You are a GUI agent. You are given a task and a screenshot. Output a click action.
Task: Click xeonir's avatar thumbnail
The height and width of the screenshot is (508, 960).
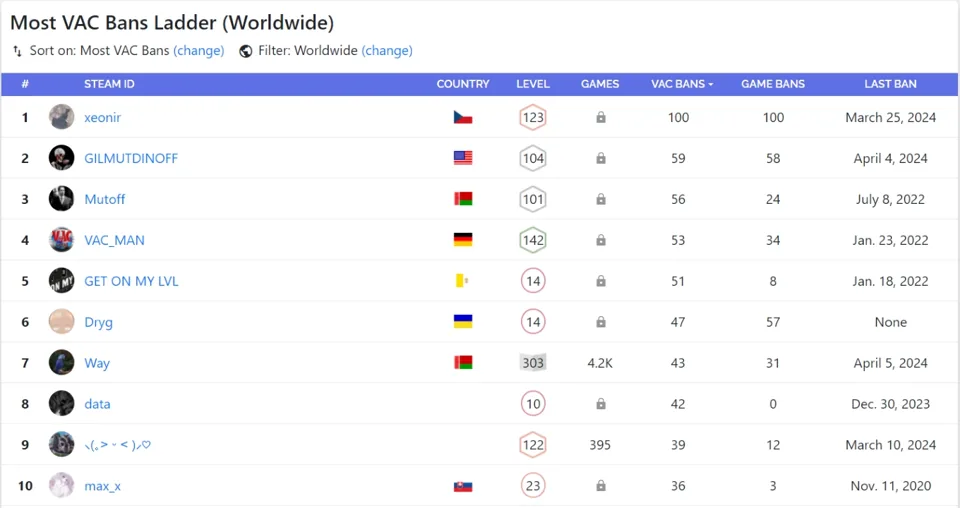(x=62, y=117)
